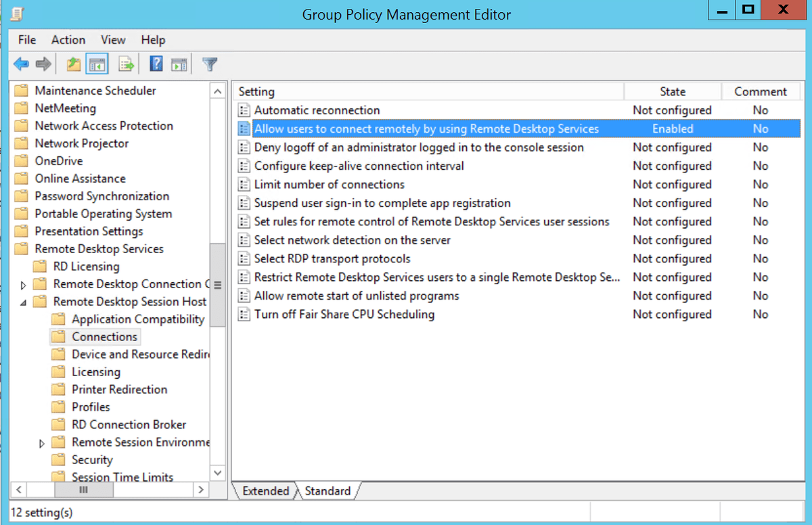The height and width of the screenshot is (525, 812).
Task: Open the View menu
Action: tap(114, 40)
